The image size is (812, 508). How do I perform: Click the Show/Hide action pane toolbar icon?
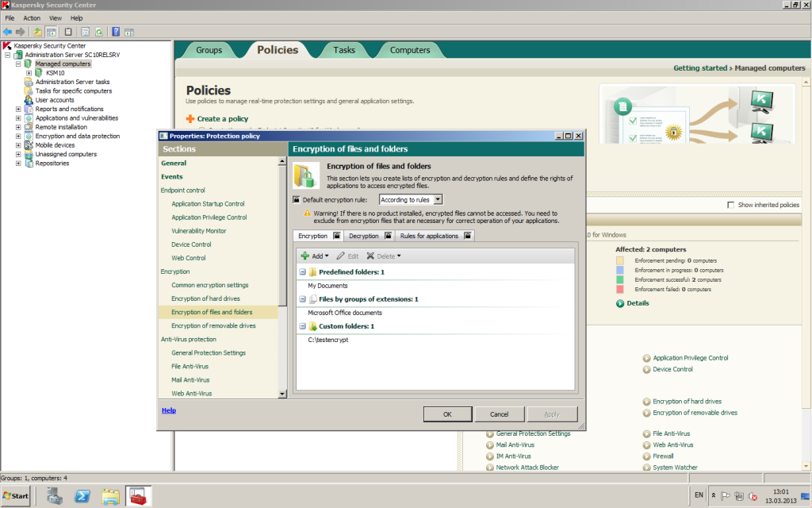point(129,32)
